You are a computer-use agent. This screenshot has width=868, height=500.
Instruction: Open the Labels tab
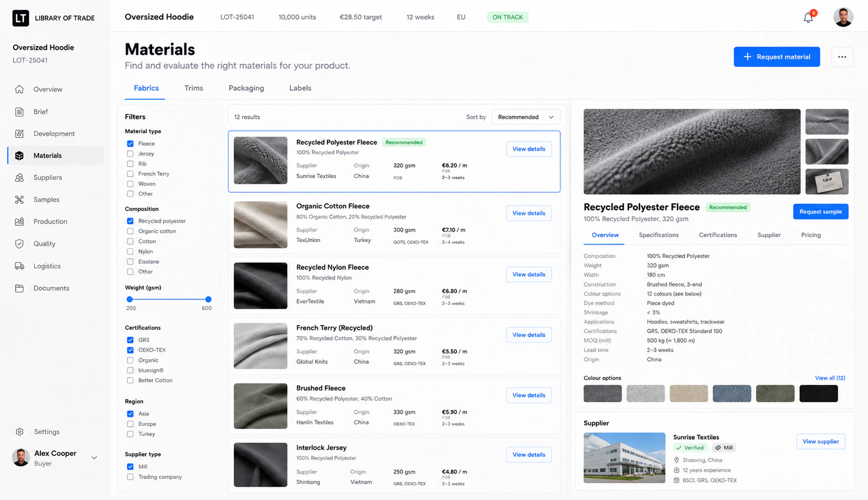pyautogui.click(x=300, y=88)
